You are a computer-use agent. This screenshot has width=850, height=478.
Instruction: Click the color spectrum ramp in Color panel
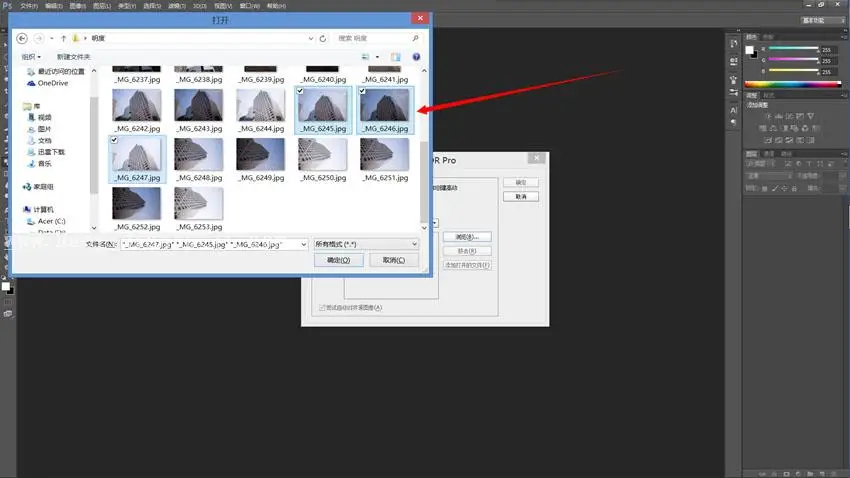click(x=793, y=84)
